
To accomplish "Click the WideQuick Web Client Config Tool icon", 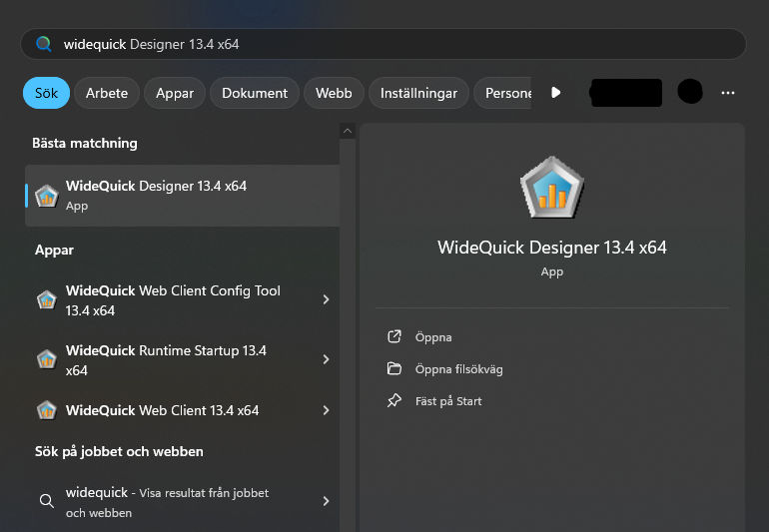I will pyautogui.click(x=47, y=299).
